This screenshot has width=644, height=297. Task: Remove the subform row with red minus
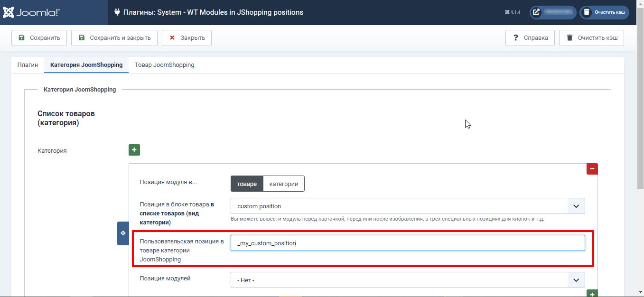(592, 168)
